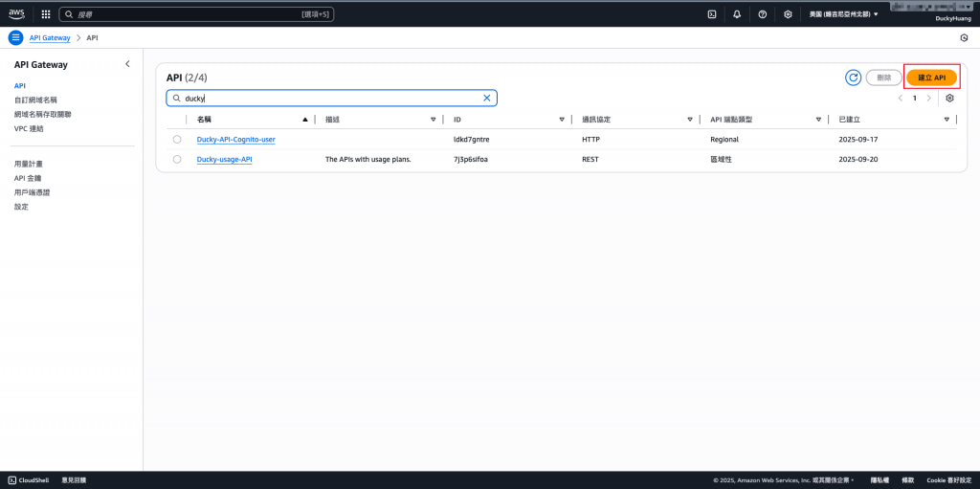
Task: Collapse the API Gateway side panel
Action: point(127,64)
